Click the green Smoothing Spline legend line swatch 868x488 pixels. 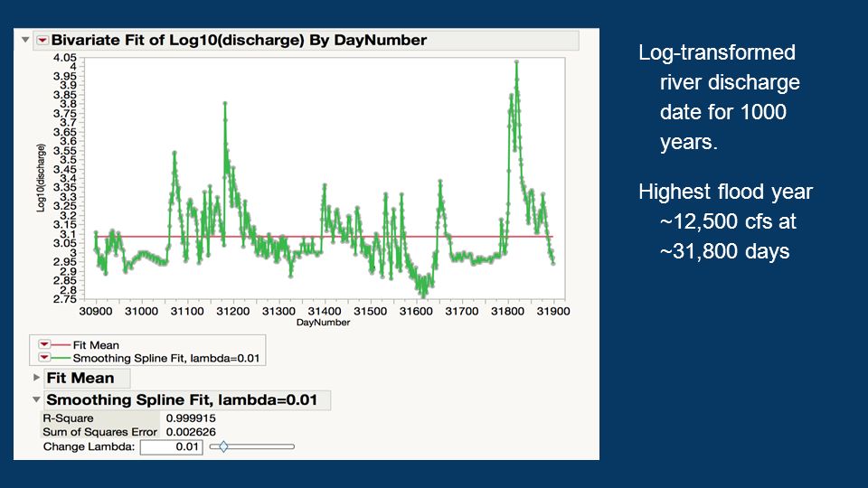[x=61, y=358]
